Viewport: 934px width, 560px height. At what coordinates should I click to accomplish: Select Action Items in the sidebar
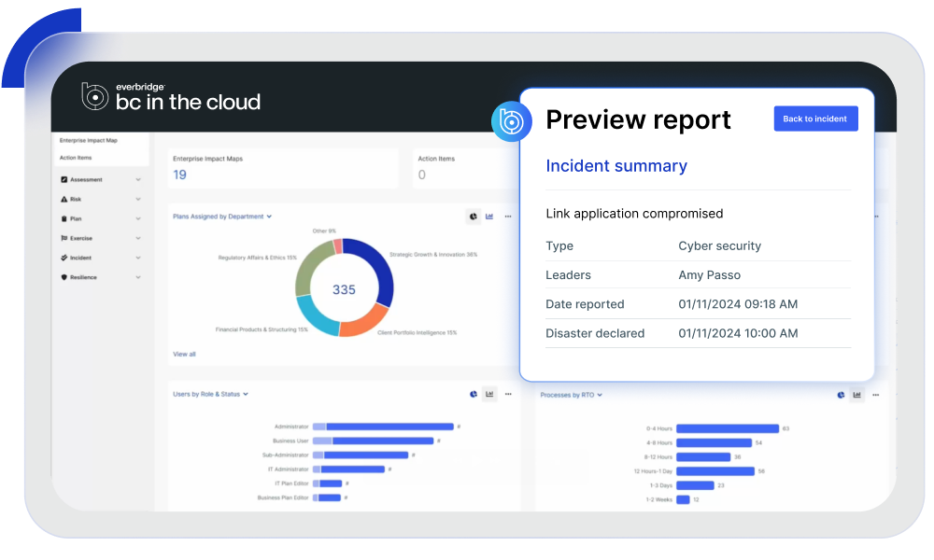tap(76, 158)
